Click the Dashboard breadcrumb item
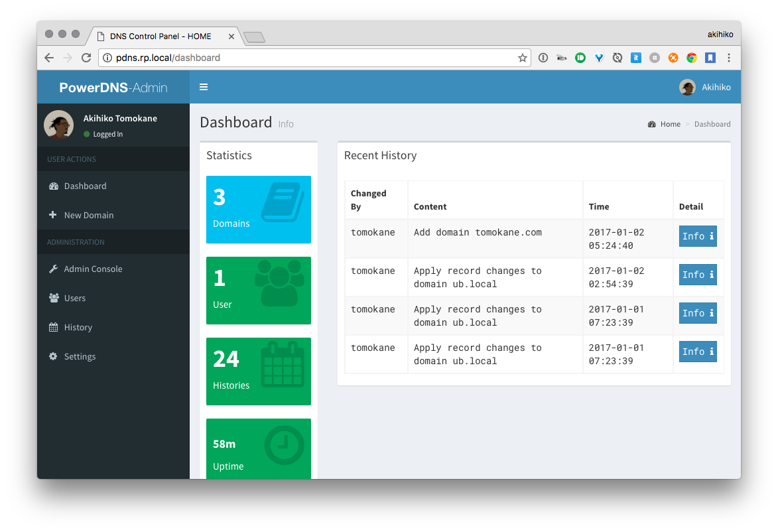The height and width of the screenshot is (532, 778). point(712,124)
